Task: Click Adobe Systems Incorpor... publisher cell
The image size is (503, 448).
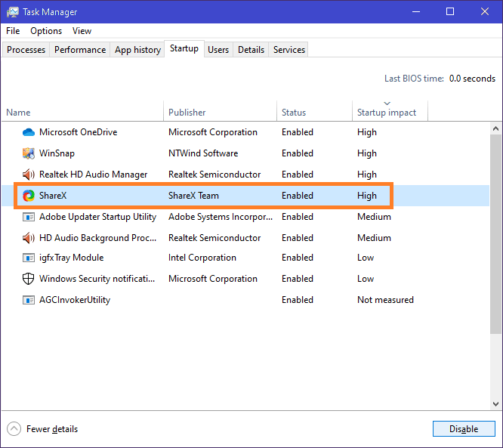Action: pos(221,217)
